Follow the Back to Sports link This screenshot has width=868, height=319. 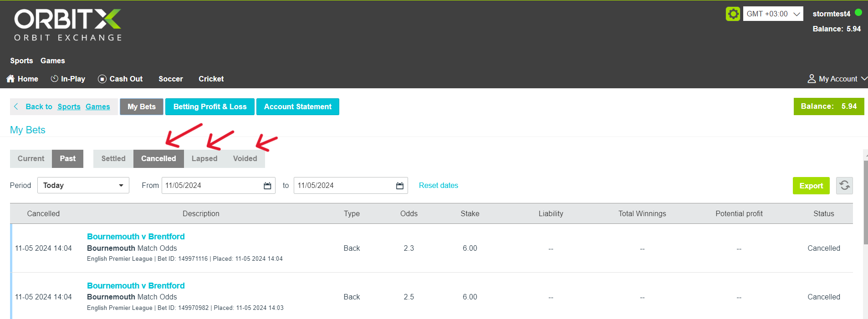coord(69,106)
